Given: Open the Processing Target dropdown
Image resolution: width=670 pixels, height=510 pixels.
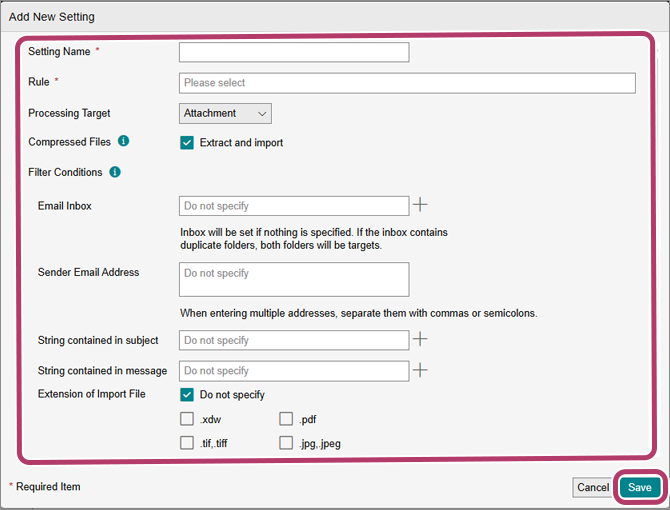Looking at the screenshot, I should (225, 114).
